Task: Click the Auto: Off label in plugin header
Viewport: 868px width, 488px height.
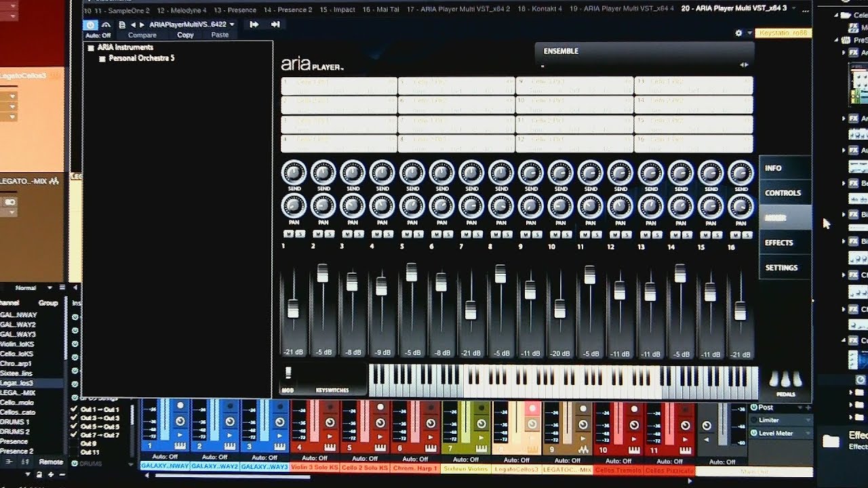Action: pos(98,35)
